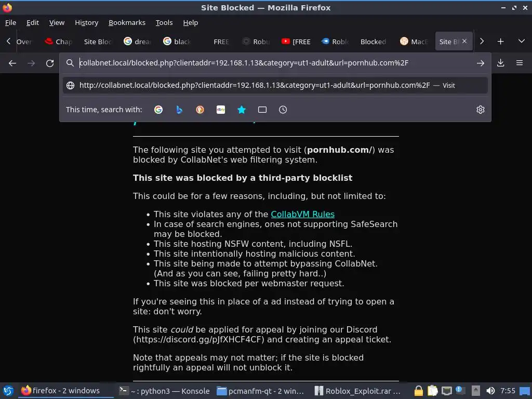Open the History menu

(x=87, y=23)
